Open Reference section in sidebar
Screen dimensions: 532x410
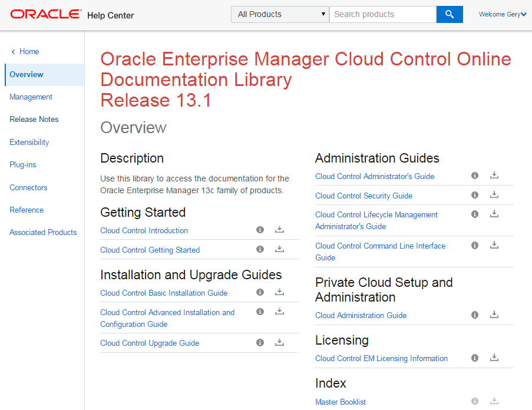click(x=27, y=210)
